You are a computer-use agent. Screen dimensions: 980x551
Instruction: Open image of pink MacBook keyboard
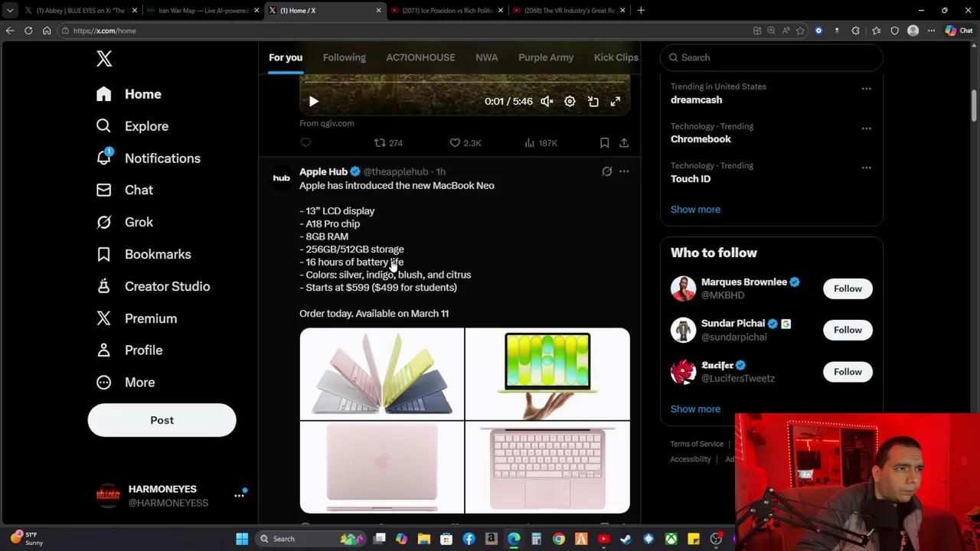tap(547, 467)
